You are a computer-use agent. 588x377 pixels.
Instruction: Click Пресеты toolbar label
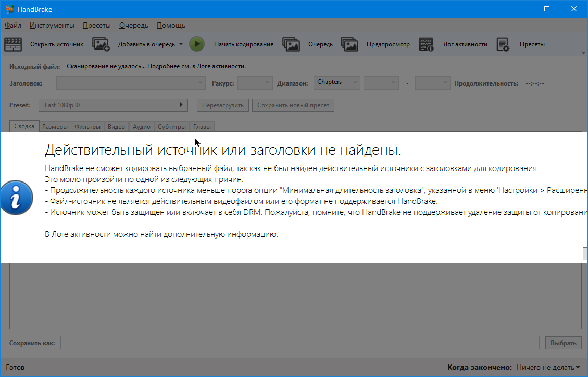[532, 44]
